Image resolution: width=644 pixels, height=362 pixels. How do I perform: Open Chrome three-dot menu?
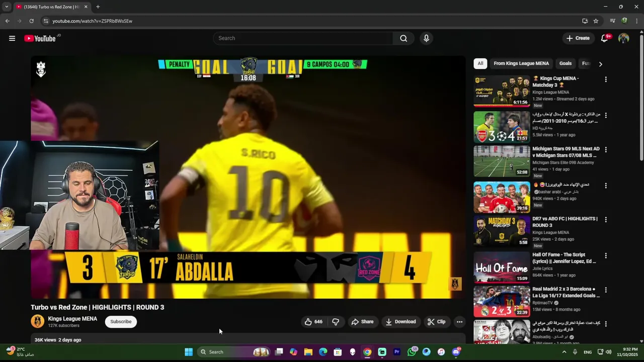click(x=637, y=21)
